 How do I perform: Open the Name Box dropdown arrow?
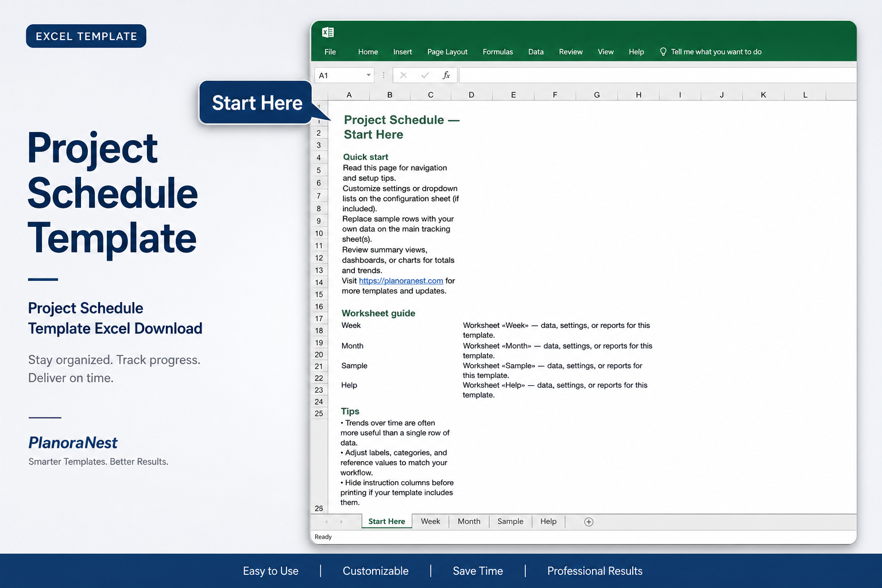(x=369, y=75)
